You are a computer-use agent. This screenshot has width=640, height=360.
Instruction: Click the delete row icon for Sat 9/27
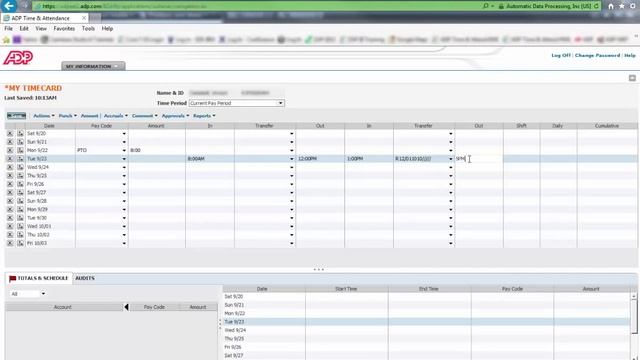[x=10, y=193]
